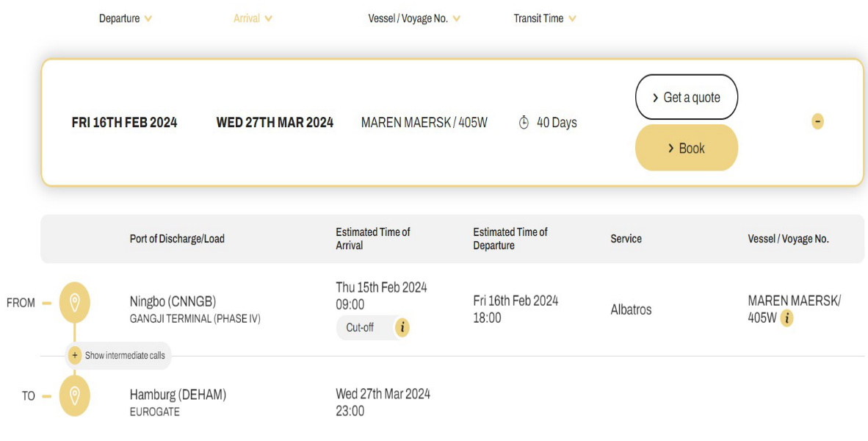Screen dimensions: 868x441
Task: Show intermediate calls between ports
Action: [118, 355]
